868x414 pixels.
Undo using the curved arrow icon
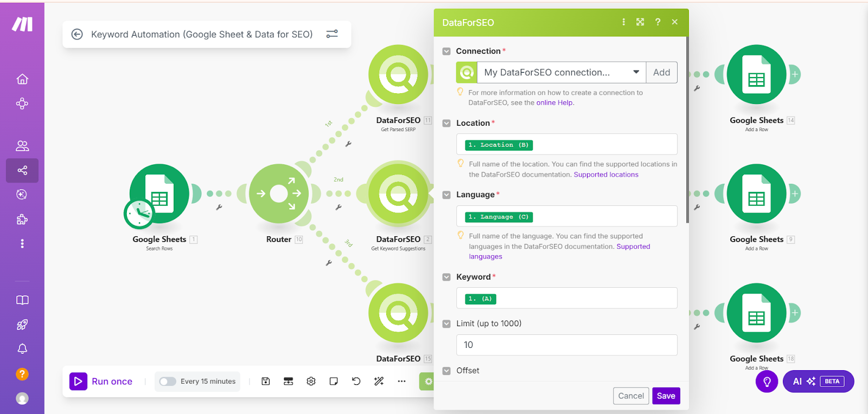tap(356, 381)
